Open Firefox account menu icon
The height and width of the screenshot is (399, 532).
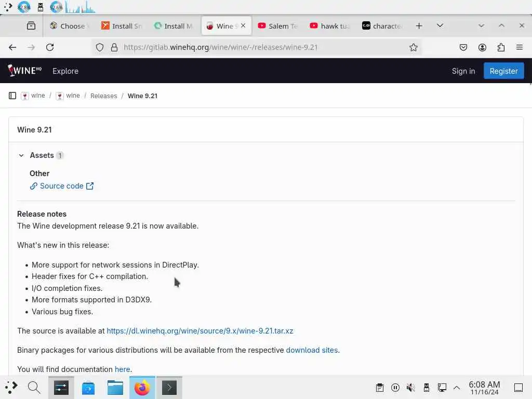pos(482,47)
